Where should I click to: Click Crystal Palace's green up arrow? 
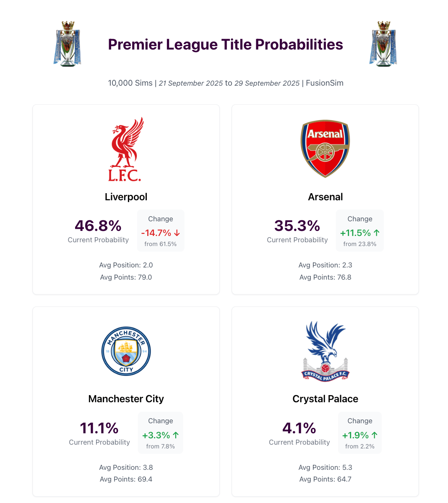[374, 435]
